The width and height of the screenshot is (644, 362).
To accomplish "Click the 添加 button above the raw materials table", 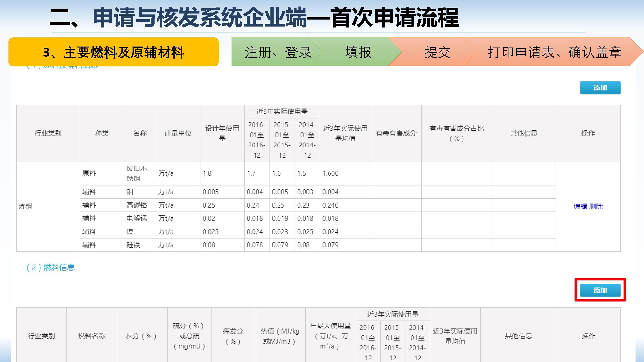I will tap(600, 88).
